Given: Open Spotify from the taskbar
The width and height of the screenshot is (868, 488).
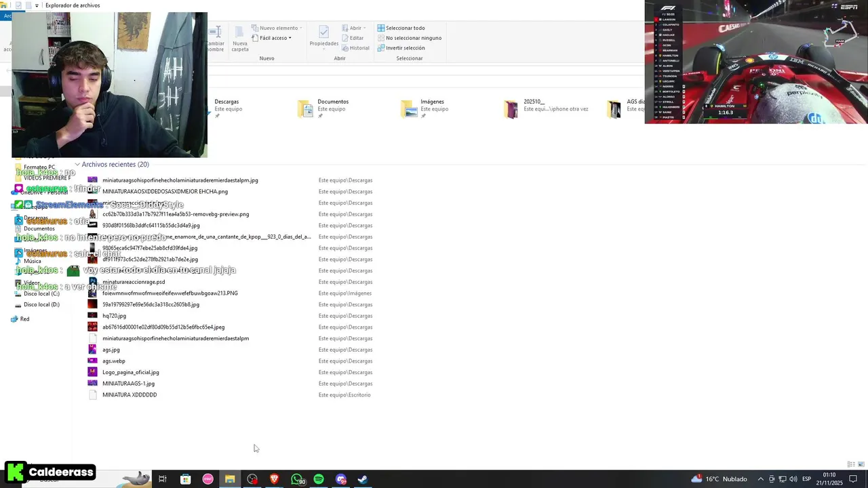Looking at the screenshot, I should [319, 479].
